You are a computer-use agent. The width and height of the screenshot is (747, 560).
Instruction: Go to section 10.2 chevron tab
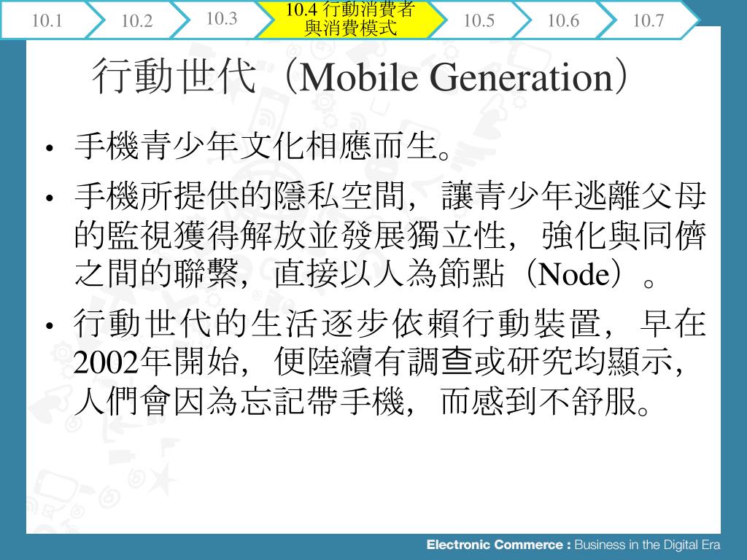(137, 20)
